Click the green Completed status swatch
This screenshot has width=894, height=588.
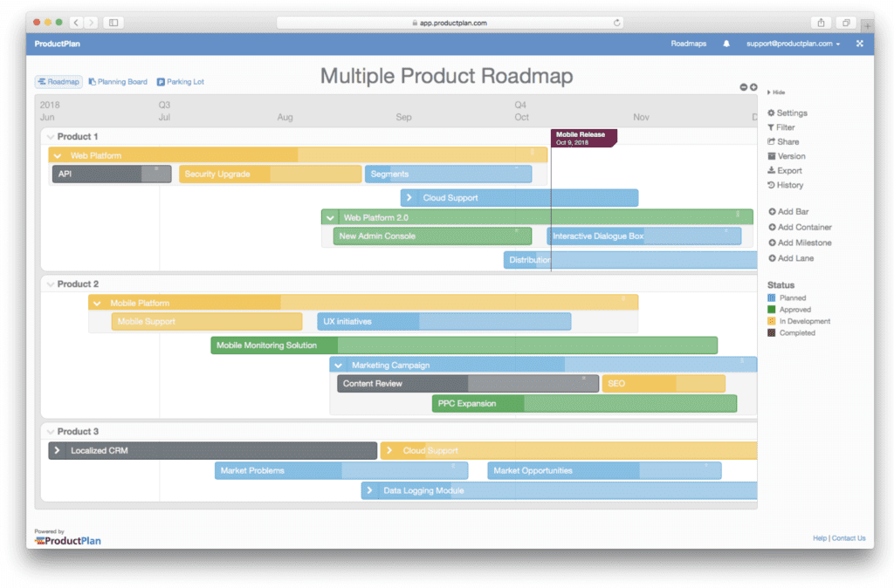tap(773, 332)
